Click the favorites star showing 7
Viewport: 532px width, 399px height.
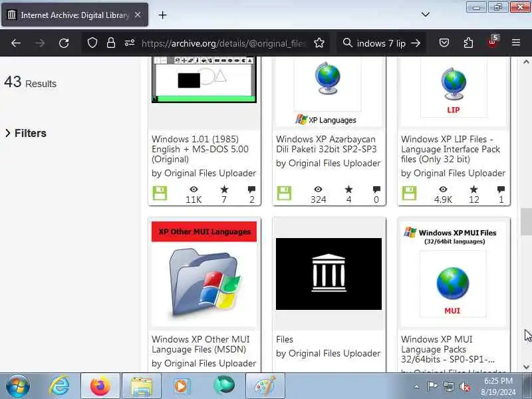224,190
